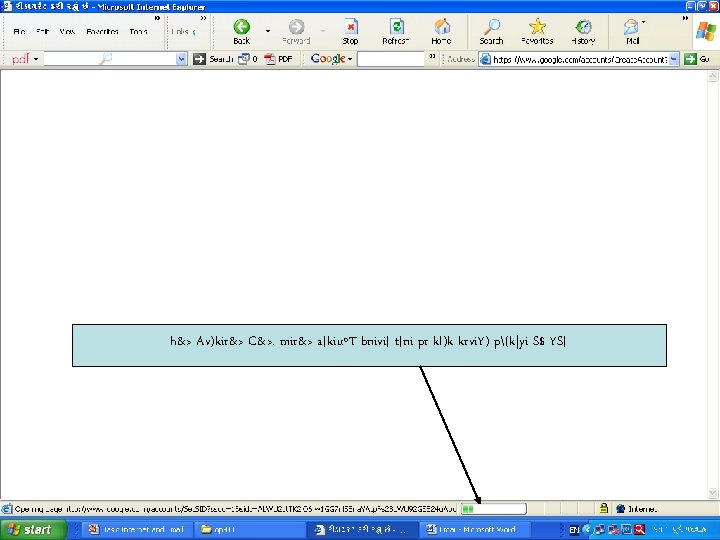Viewport: 720px width, 540px height.
Task: Open the Address bar URL dropdown
Action: [x=674, y=59]
